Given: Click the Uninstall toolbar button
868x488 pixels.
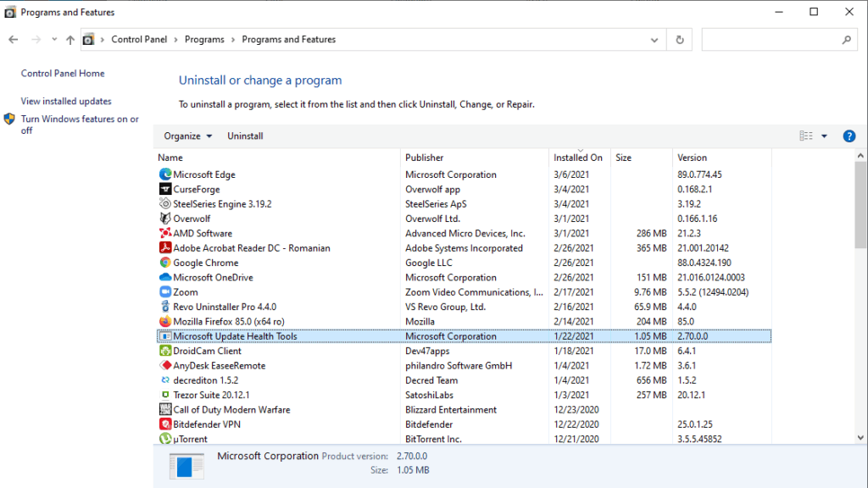Looking at the screenshot, I should (245, 136).
